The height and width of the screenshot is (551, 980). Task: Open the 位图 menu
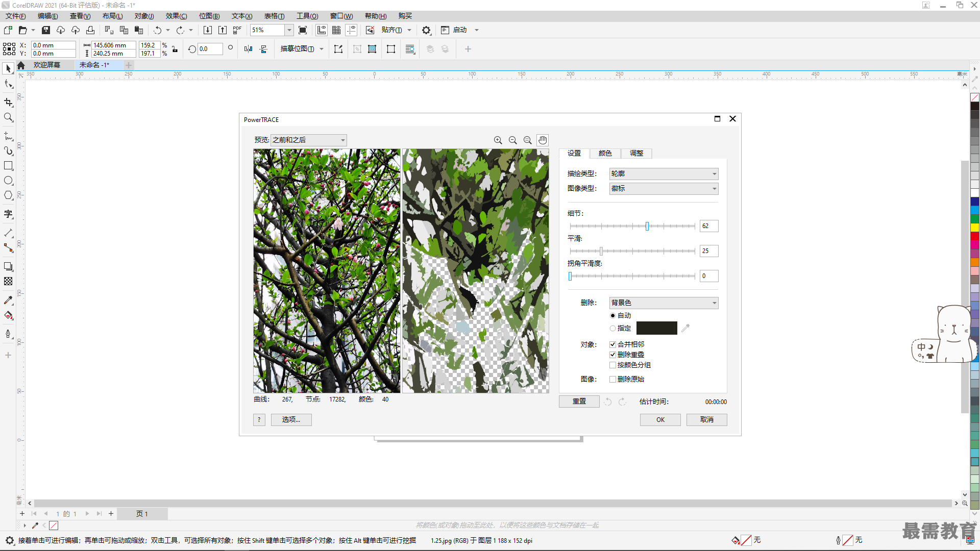point(209,16)
